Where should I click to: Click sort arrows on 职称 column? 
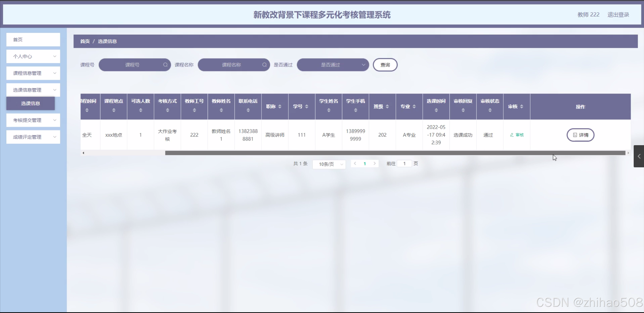tap(280, 106)
